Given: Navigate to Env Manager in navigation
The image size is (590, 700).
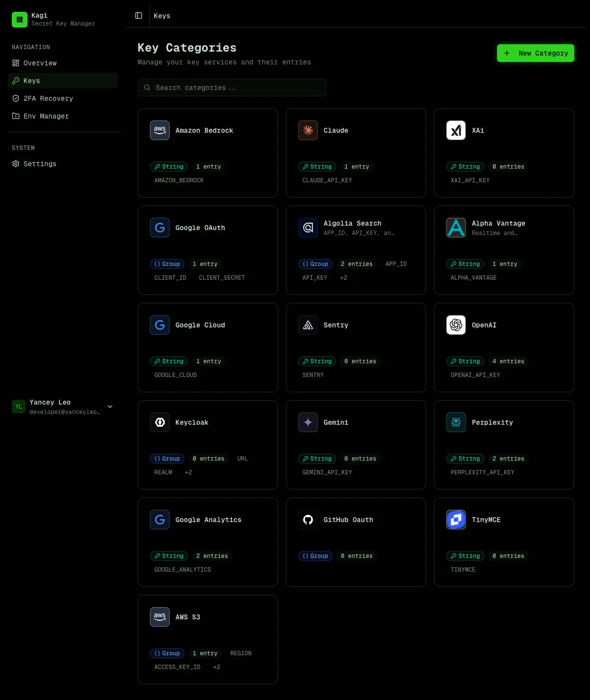Looking at the screenshot, I should [x=46, y=116].
